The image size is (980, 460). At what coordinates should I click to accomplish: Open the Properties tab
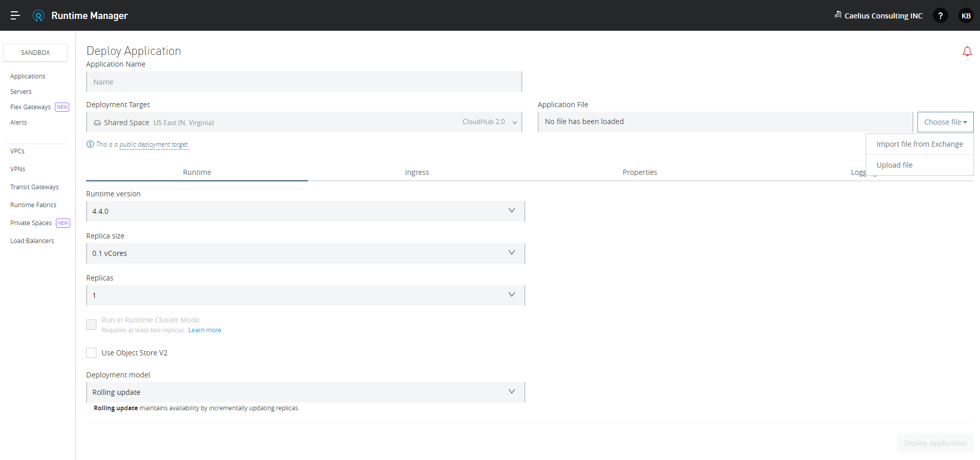point(640,172)
